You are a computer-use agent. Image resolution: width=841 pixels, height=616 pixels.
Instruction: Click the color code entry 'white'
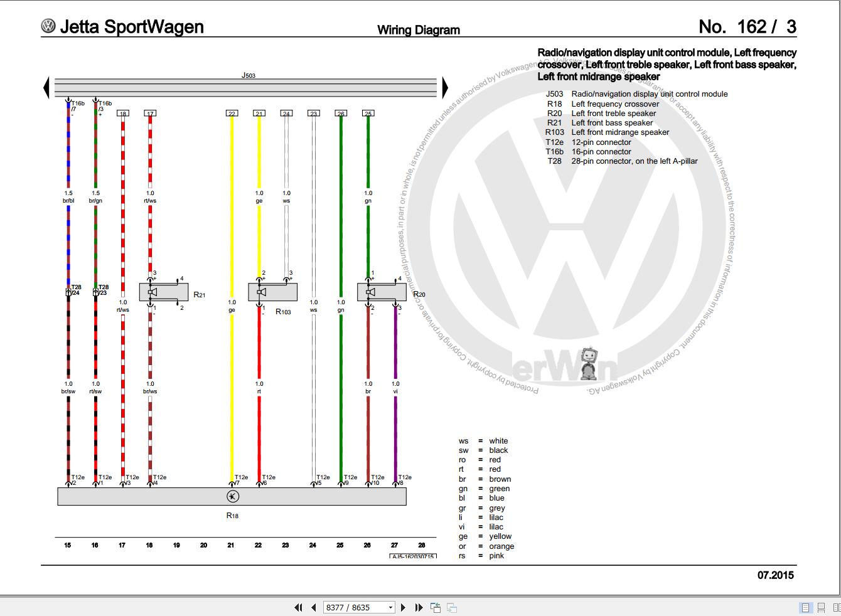point(498,441)
